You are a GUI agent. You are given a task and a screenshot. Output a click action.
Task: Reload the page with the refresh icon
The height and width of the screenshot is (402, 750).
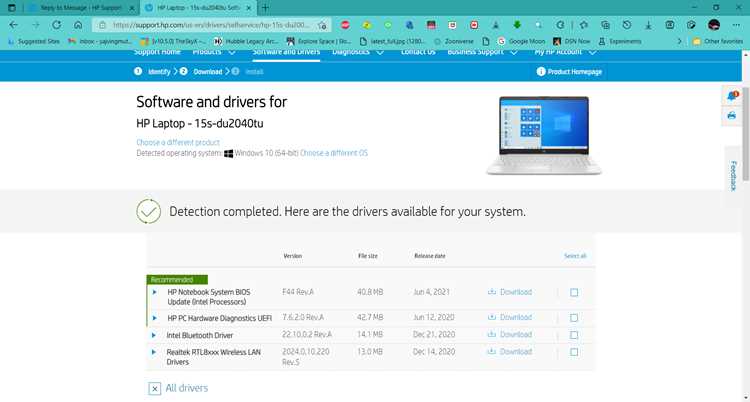click(56, 25)
